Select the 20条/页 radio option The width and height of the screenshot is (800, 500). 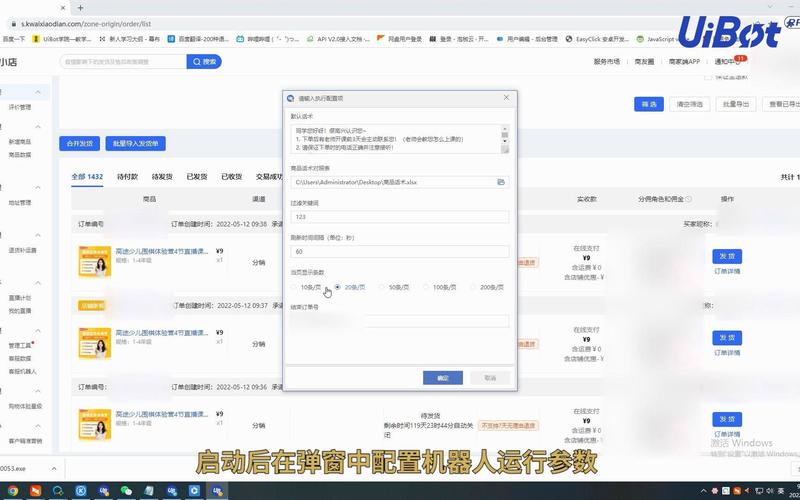click(x=337, y=287)
